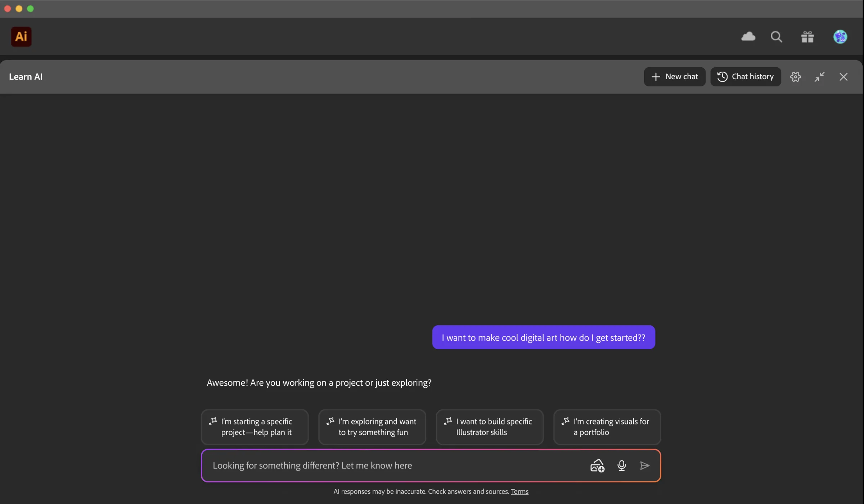Choose "I'm exploring and want to try something fun"
The width and height of the screenshot is (864, 504).
point(372,427)
